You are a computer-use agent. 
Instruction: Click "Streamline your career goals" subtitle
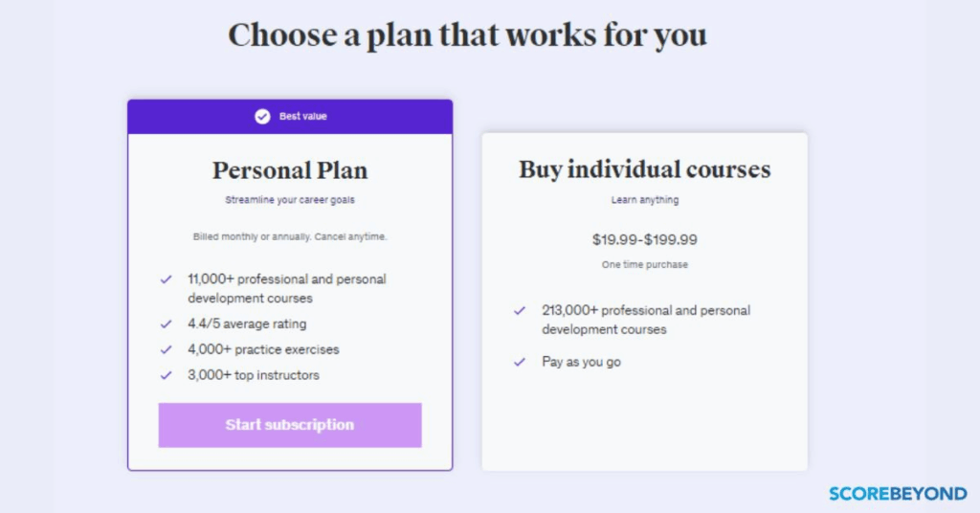click(290, 200)
